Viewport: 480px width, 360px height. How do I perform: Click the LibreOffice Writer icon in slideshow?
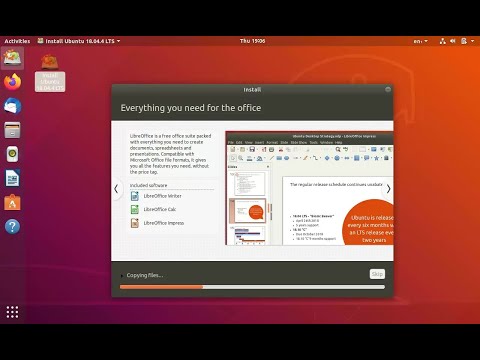[x=135, y=196]
